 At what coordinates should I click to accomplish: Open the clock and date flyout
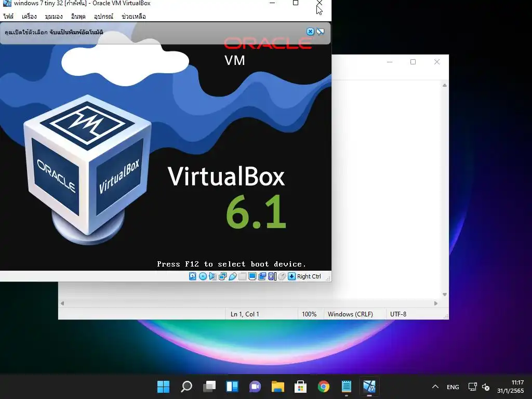(510, 387)
